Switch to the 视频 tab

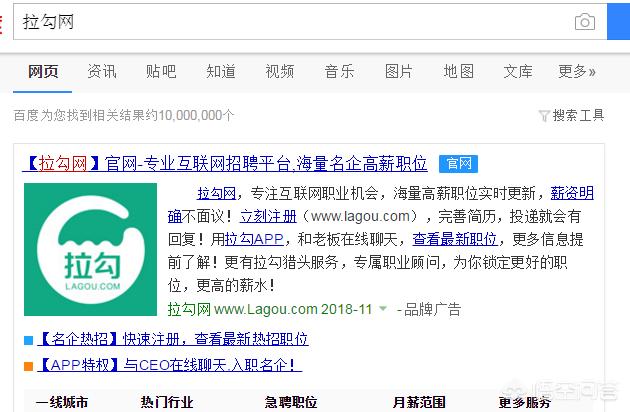point(280,72)
